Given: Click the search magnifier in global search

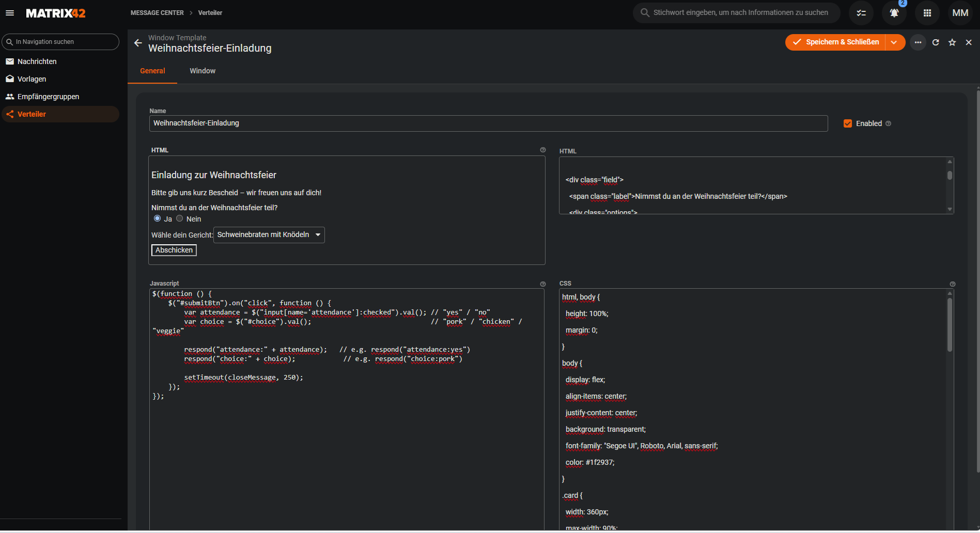Looking at the screenshot, I should click(x=645, y=13).
